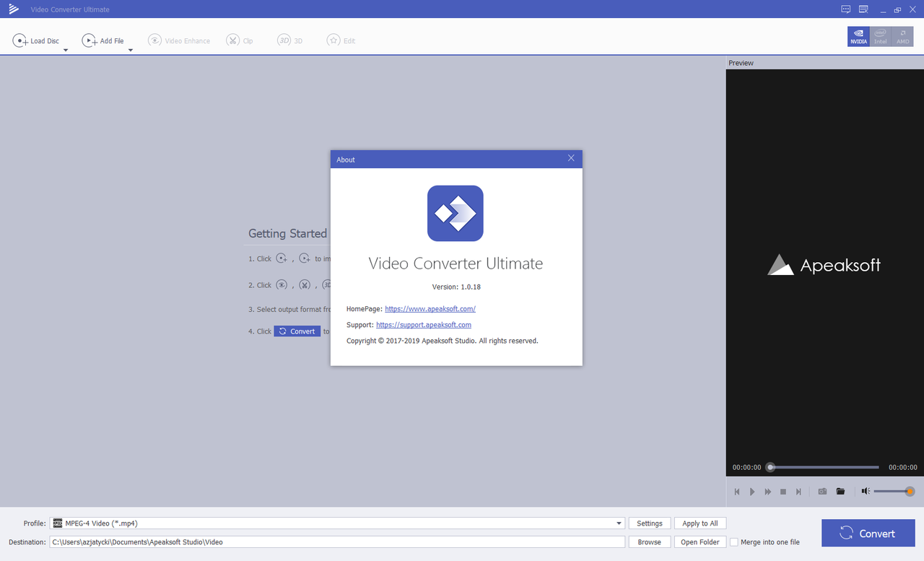Fast forward the preview video
The height and width of the screenshot is (561, 924).
pos(768,492)
